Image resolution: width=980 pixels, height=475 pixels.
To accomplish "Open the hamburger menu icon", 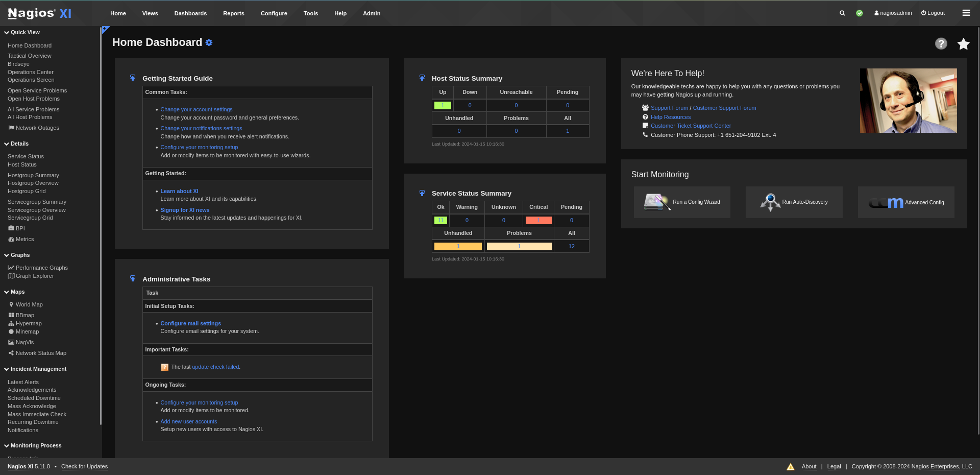I will click(966, 13).
